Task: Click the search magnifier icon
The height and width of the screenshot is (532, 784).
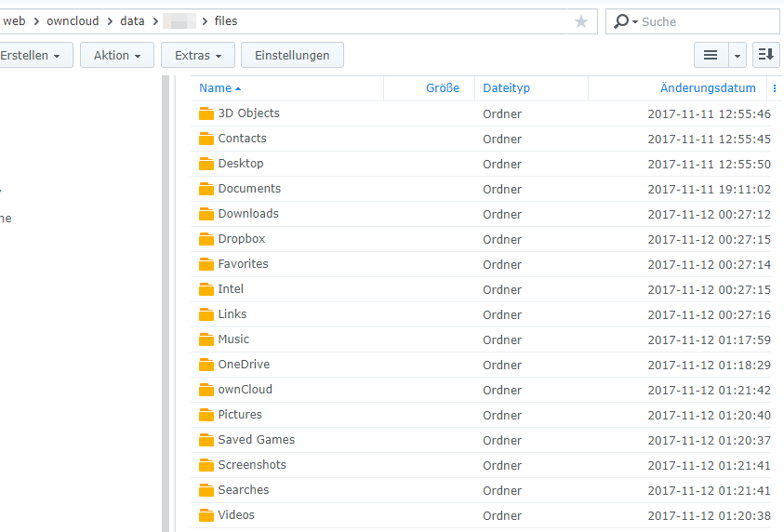Action: (622, 21)
